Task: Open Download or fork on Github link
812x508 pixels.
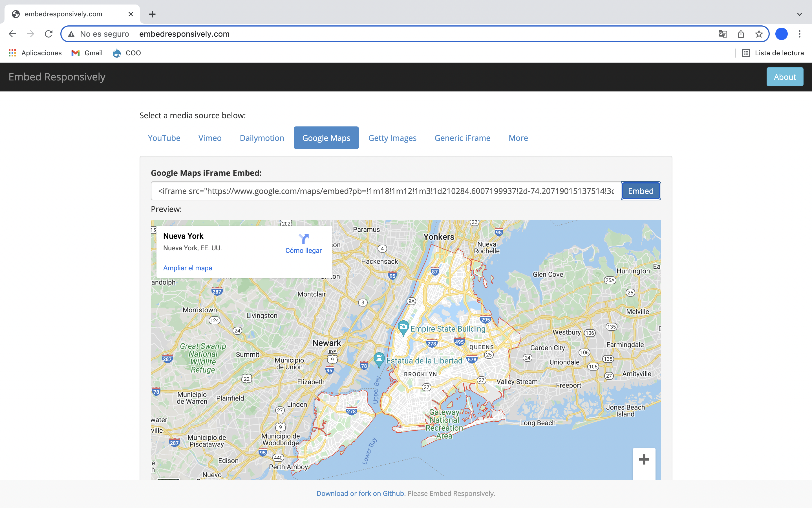Action: [360, 493]
